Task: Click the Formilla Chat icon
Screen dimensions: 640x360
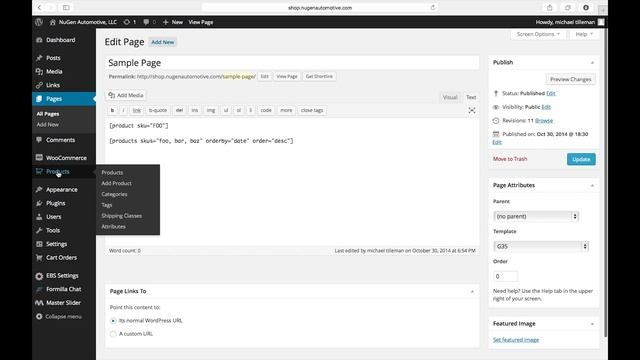Action: click(x=39, y=289)
